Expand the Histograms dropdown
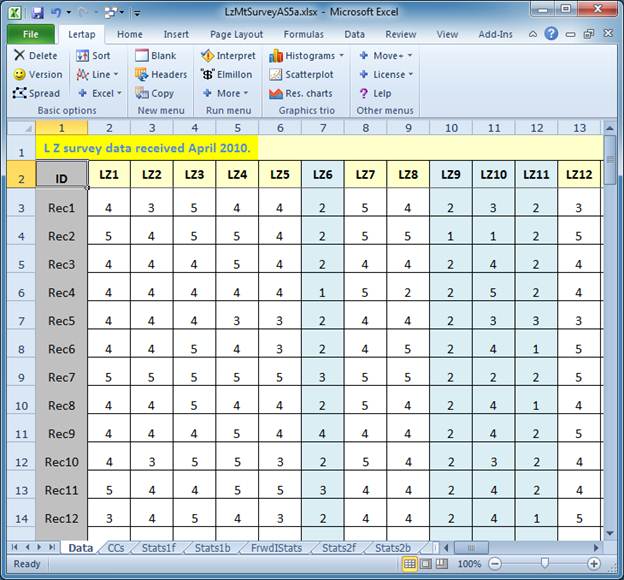This screenshot has height=580, width=624. pos(341,56)
